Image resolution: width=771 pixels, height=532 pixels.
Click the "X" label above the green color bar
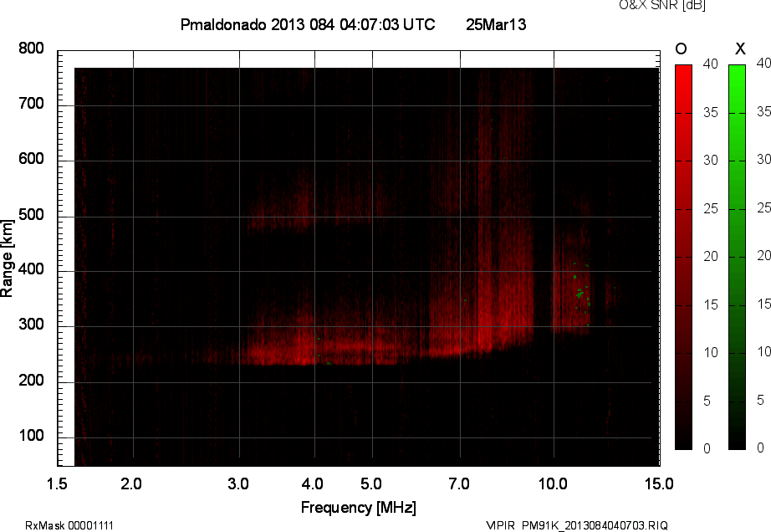click(x=740, y=49)
